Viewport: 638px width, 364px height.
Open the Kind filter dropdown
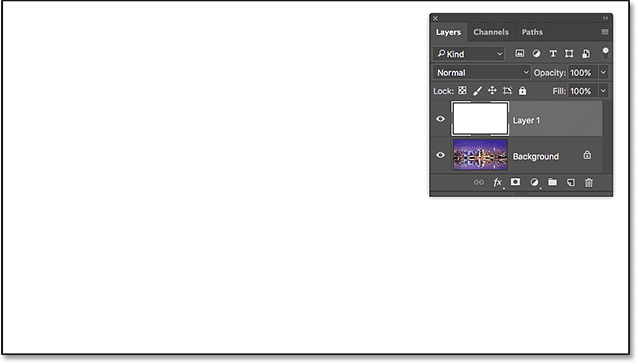click(x=469, y=54)
